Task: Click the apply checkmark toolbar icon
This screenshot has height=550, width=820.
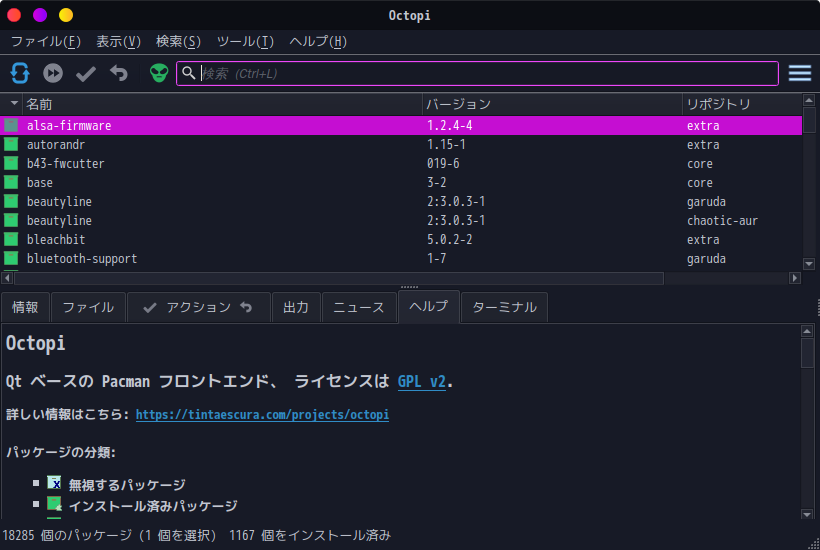Action: point(86,74)
